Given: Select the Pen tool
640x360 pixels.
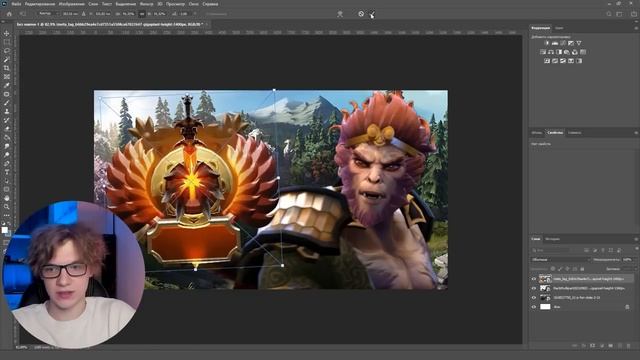Looking at the screenshot, I should [x=7, y=164].
